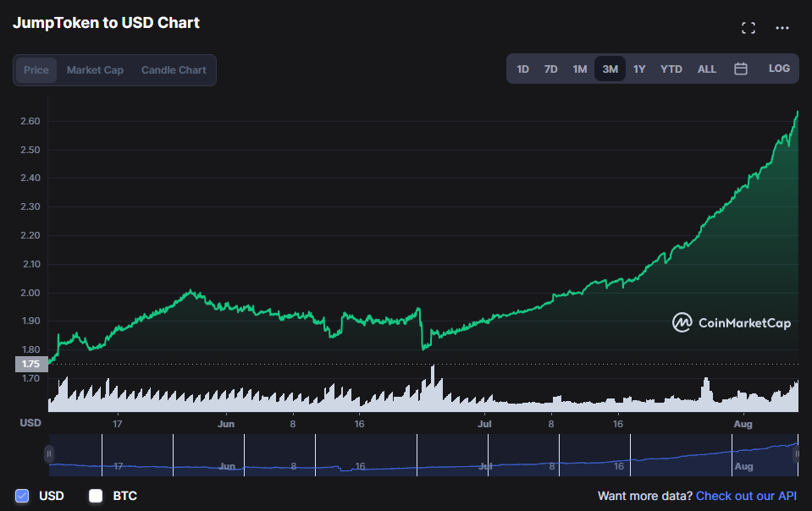Select the 1D time range
Screen dimensions: 812x511
(x=523, y=69)
